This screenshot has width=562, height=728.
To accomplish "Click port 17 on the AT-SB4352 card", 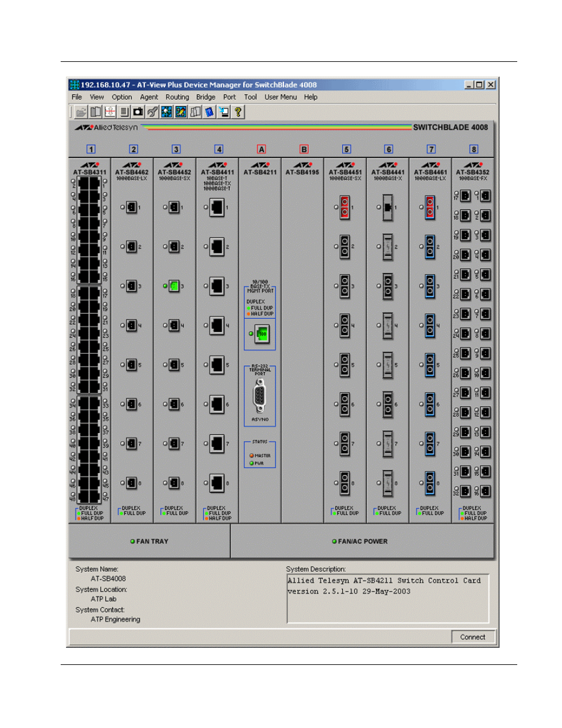I will (465, 196).
